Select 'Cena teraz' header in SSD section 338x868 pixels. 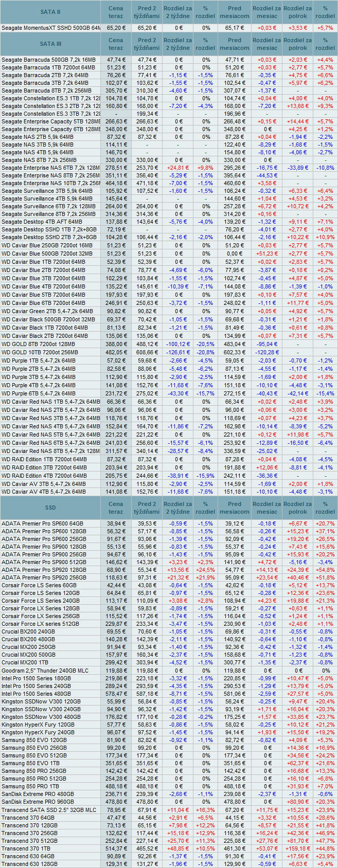pyautogui.click(x=116, y=508)
